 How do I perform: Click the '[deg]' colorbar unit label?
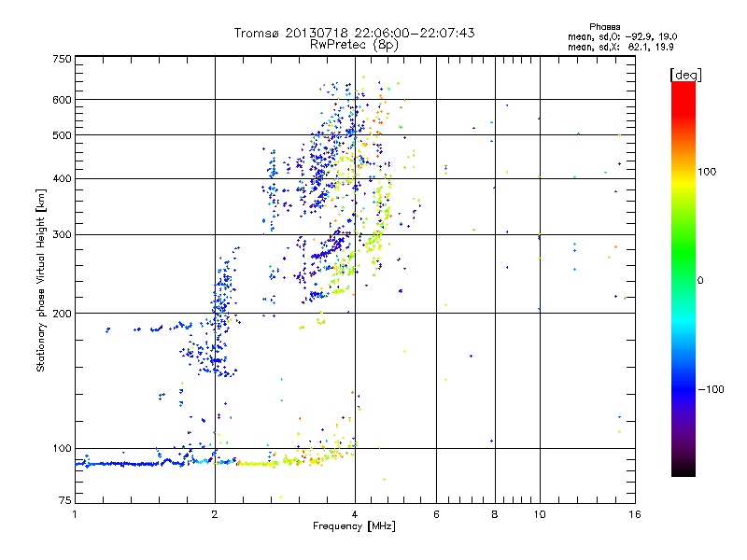pos(685,75)
